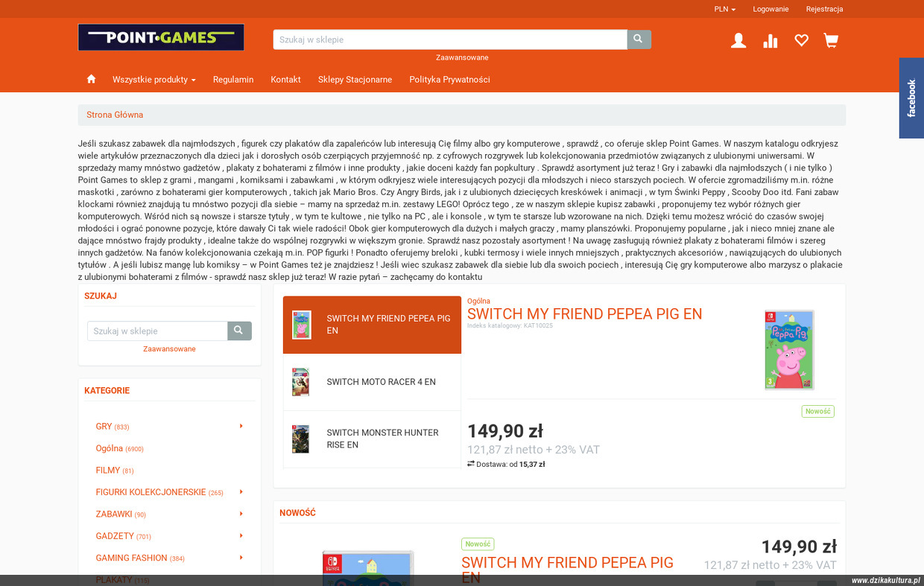Select Moto Racer 4 thumbnail in slider
This screenshot has width=924, height=586.
tap(300, 382)
